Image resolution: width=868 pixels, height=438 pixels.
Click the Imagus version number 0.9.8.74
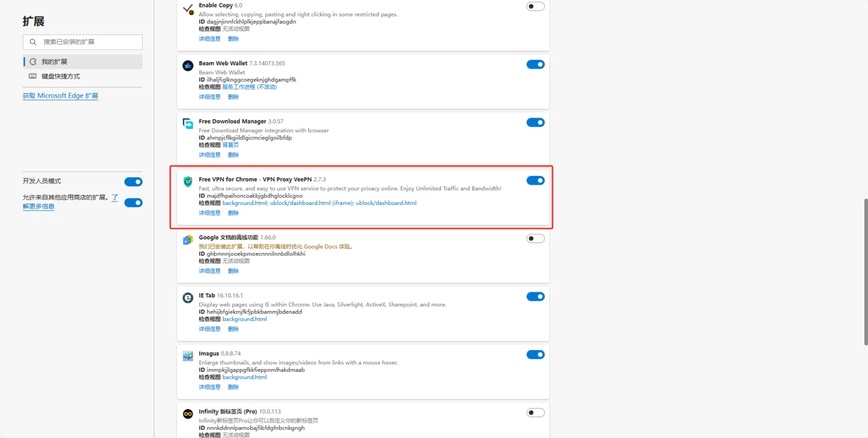click(x=231, y=353)
